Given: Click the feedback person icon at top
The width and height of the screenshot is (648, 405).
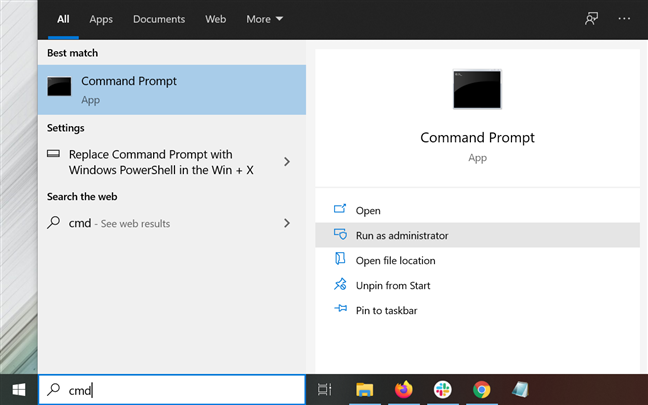Looking at the screenshot, I should 591,19.
